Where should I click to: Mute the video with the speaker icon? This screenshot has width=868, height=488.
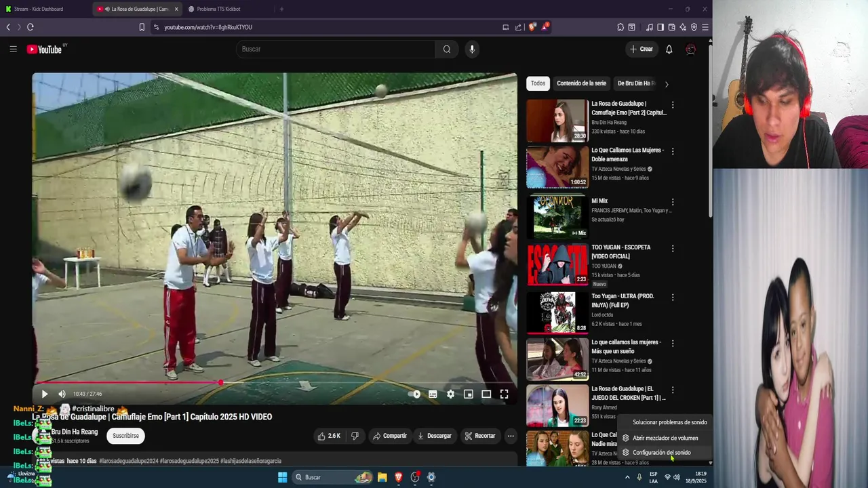point(62,394)
